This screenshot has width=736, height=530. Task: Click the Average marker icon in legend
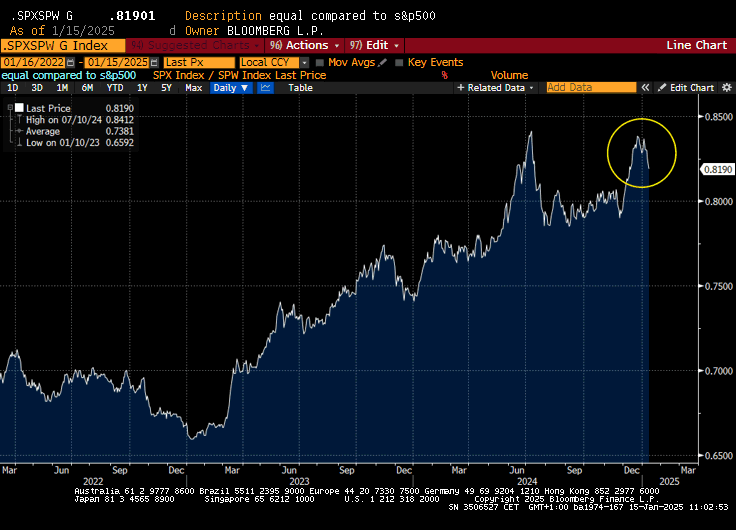(19, 131)
